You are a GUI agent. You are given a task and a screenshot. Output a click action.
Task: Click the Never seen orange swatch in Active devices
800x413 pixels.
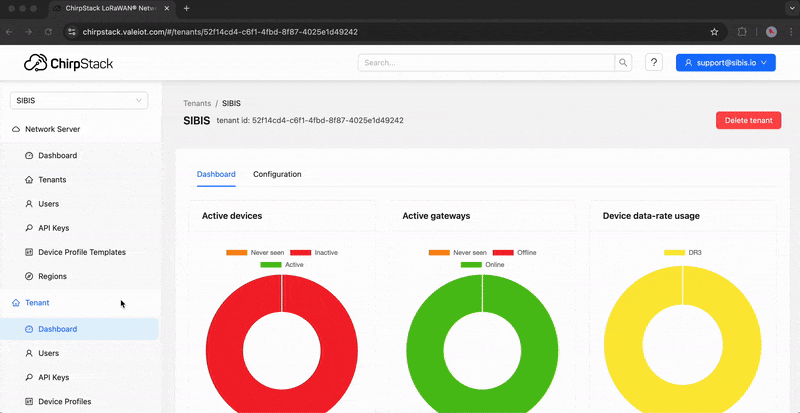click(x=236, y=253)
